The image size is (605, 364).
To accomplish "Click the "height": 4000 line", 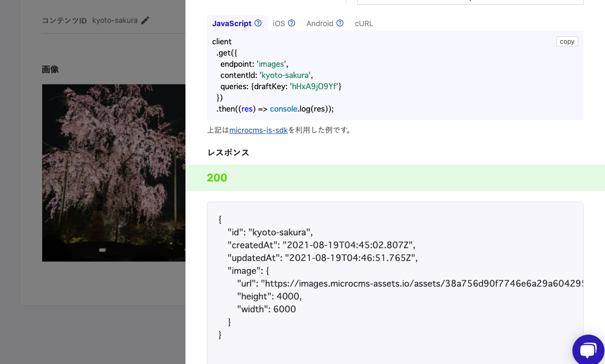I will (x=269, y=296).
